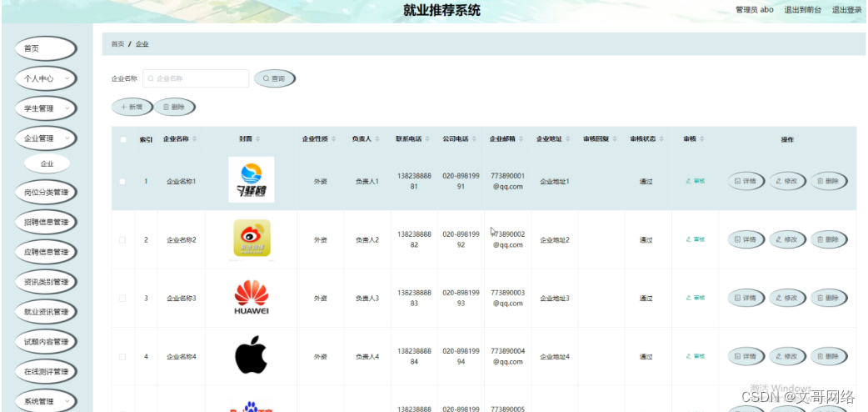
Task: Open the Apple logo cover of 企业名称4
Action: coord(252,355)
